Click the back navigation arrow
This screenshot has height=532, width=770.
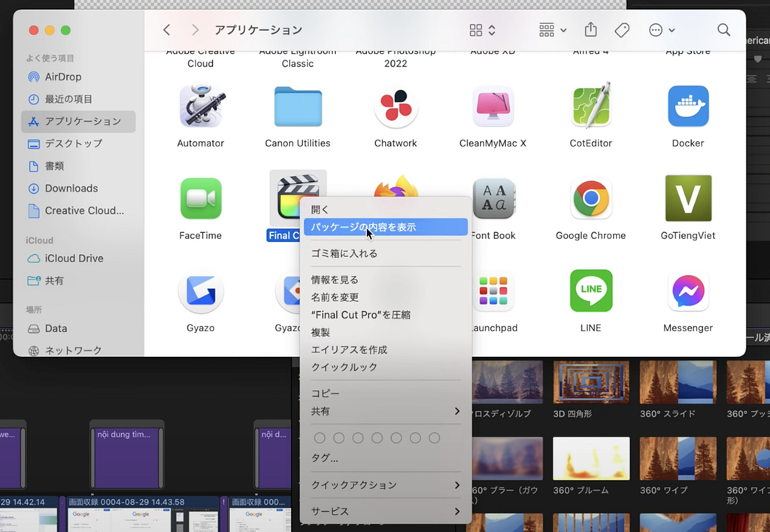(x=166, y=29)
